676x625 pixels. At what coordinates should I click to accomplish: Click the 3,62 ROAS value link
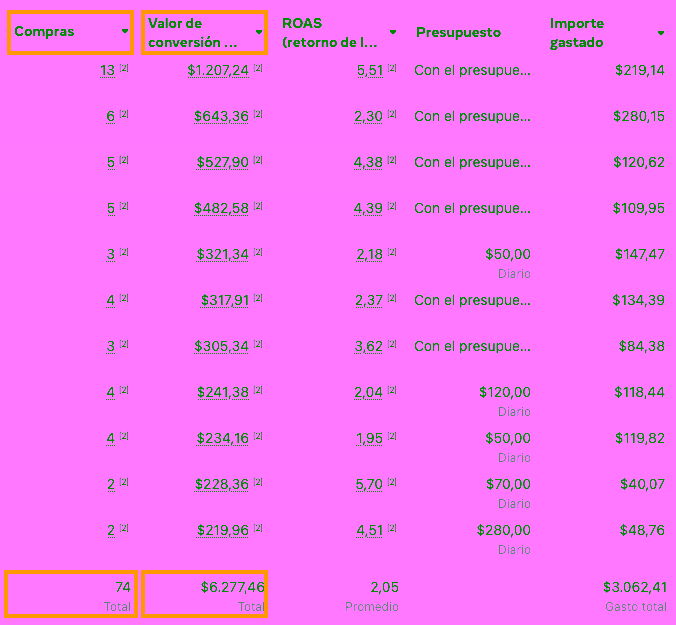pos(368,346)
